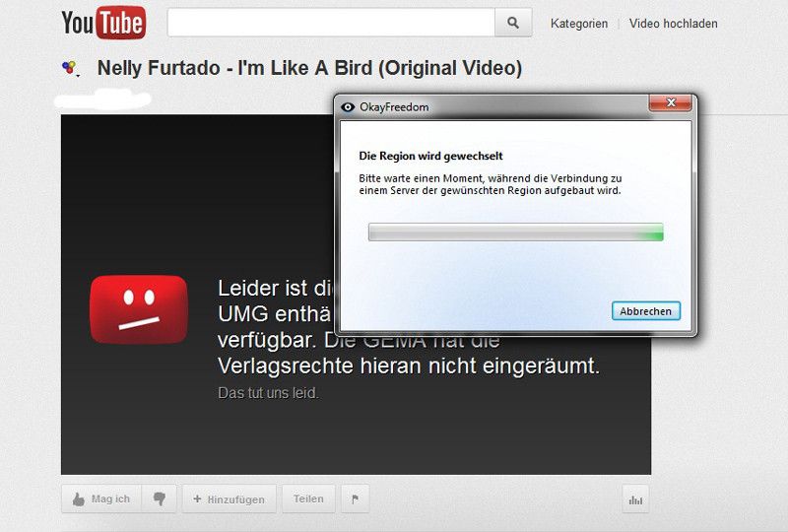The image size is (788, 532).
Task: Click the red sad-face error icon
Action: [139, 309]
